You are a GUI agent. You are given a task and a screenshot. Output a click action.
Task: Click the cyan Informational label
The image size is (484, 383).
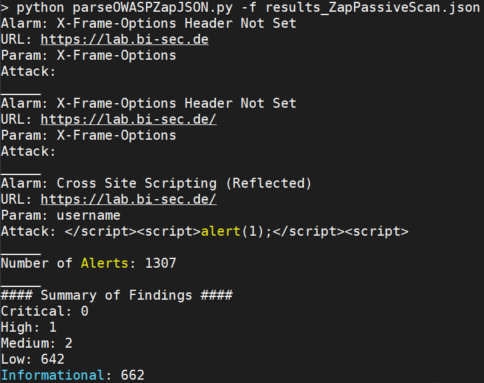pyautogui.click(x=52, y=375)
